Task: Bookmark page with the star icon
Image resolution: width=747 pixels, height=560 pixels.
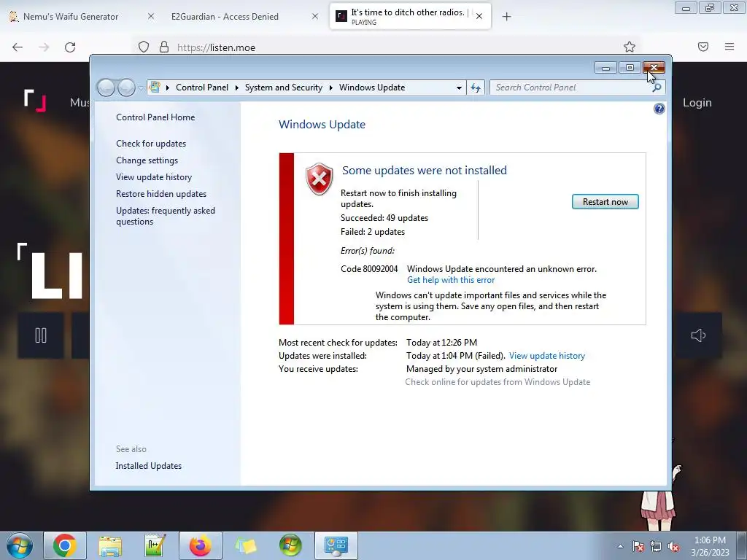Action: [630, 47]
